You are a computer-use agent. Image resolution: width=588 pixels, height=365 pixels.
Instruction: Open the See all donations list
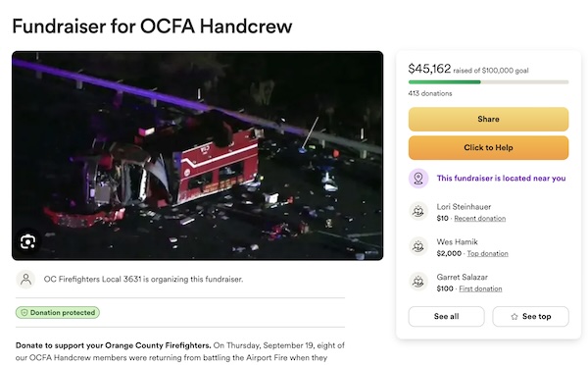click(446, 317)
